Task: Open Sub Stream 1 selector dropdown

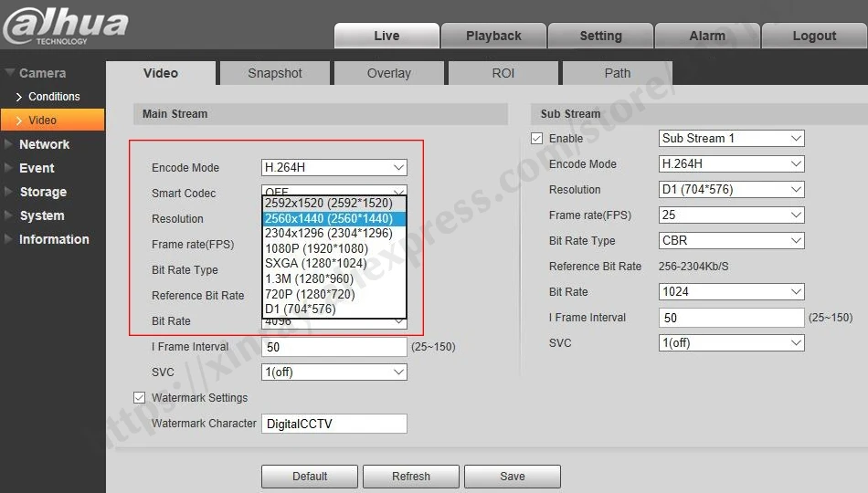Action: (x=731, y=139)
